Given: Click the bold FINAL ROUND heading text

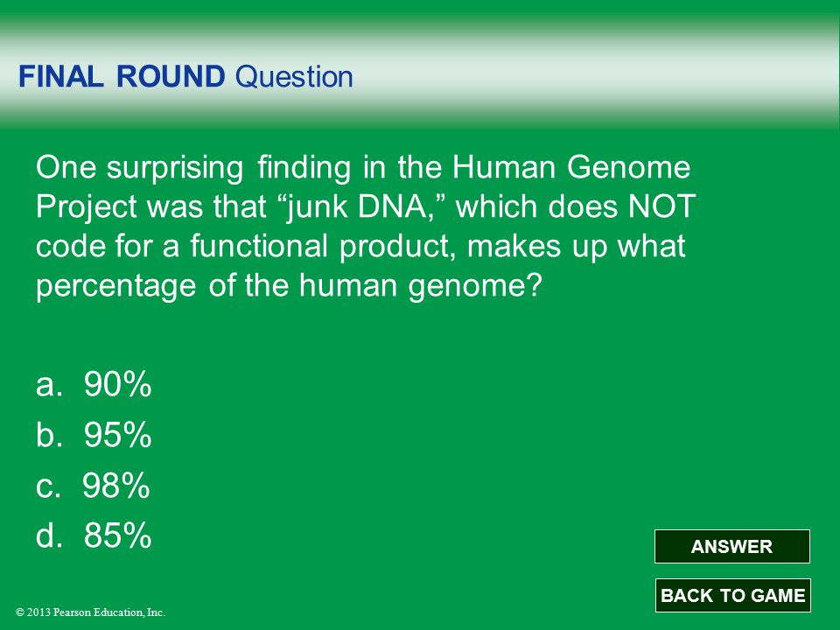Looking at the screenshot, I should click(x=122, y=76).
